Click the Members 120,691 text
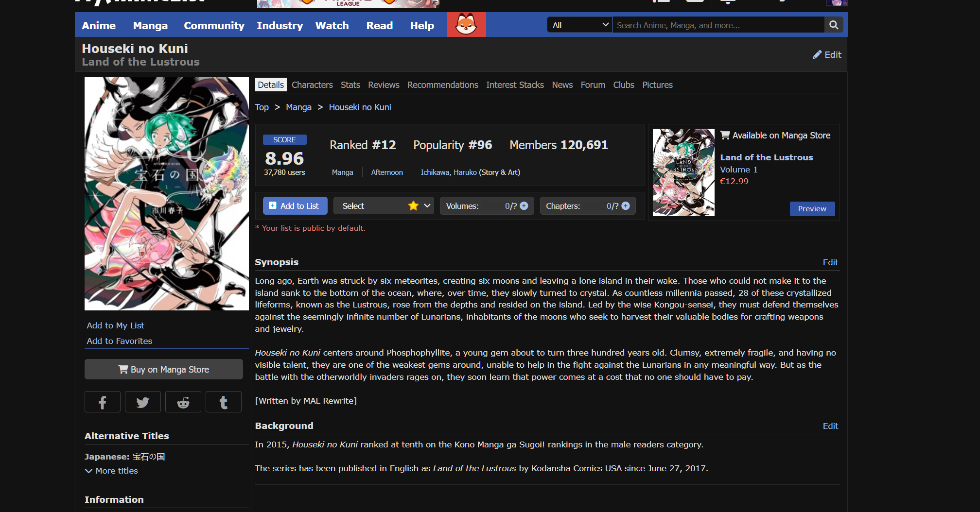This screenshot has width=980, height=512. coord(559,145)
